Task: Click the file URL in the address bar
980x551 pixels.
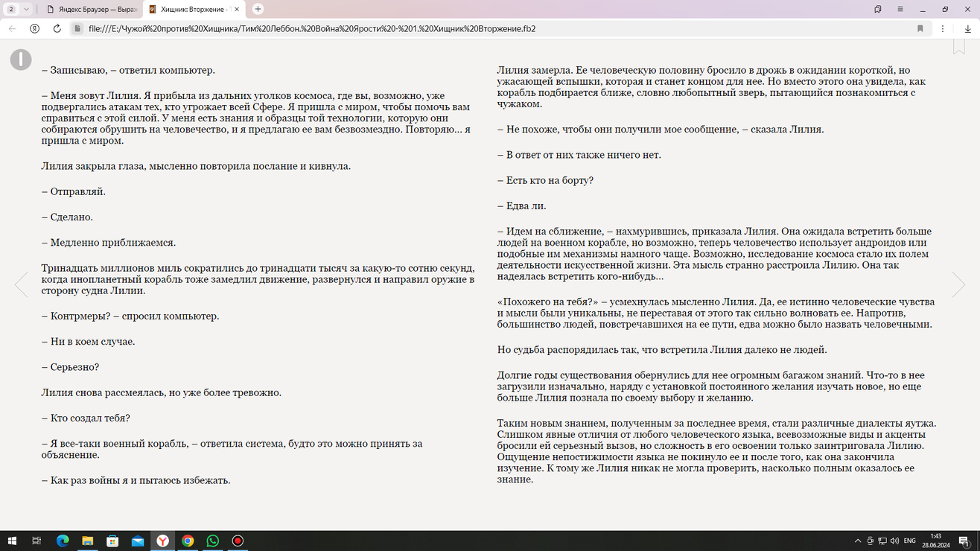Action: coord(312,28)
